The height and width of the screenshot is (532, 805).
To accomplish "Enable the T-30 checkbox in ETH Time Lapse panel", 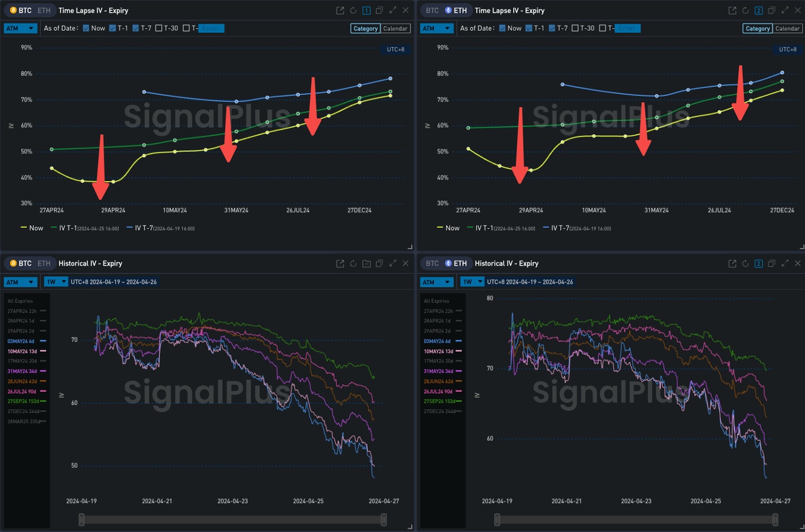I will pos(576,28).
